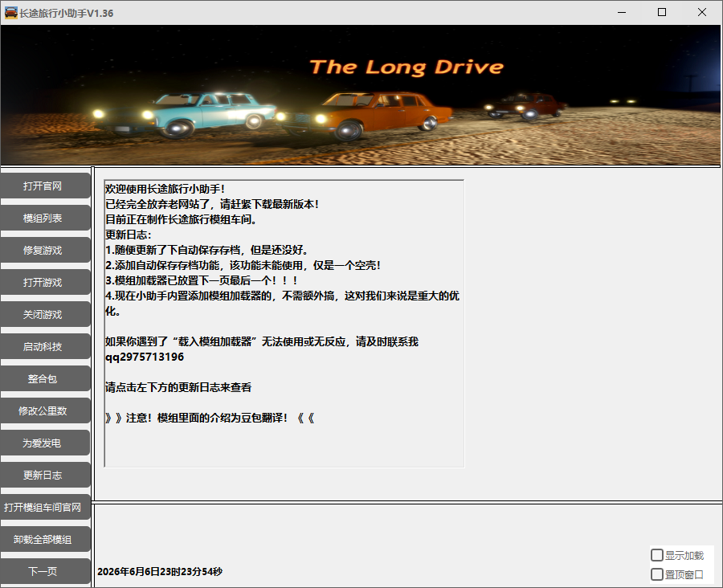Viewport: 723px width, 588px height.
Task: Click inside the welcome announcement text box
Action: click(x=284, y=323)
